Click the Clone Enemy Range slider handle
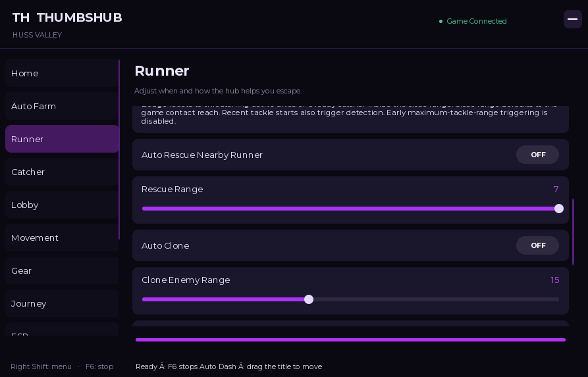Screen dimensions: 588x377 point(309,299)
